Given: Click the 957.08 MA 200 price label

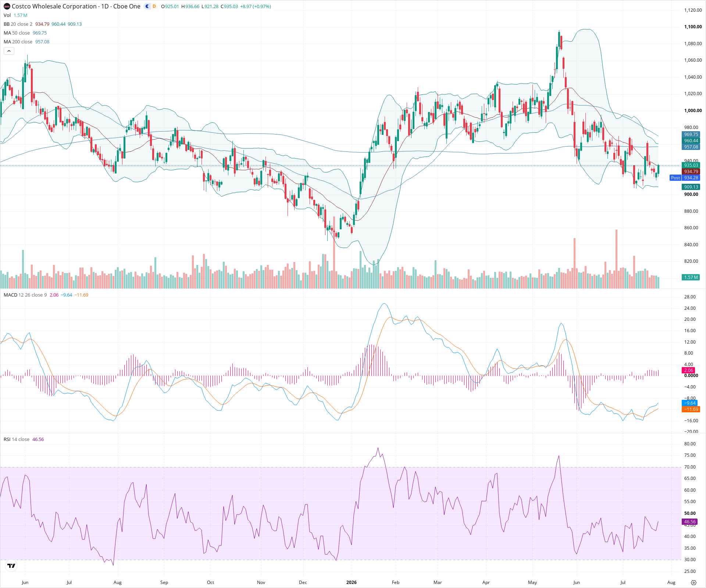Looking at the screenshot, I should coord(691,147).
